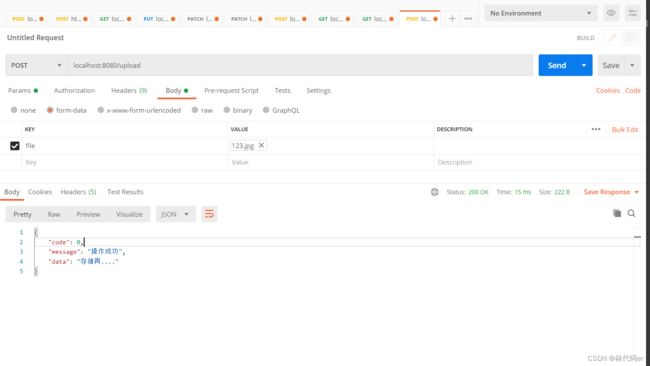Open the tab options three-dot menu

click(468, 19)
